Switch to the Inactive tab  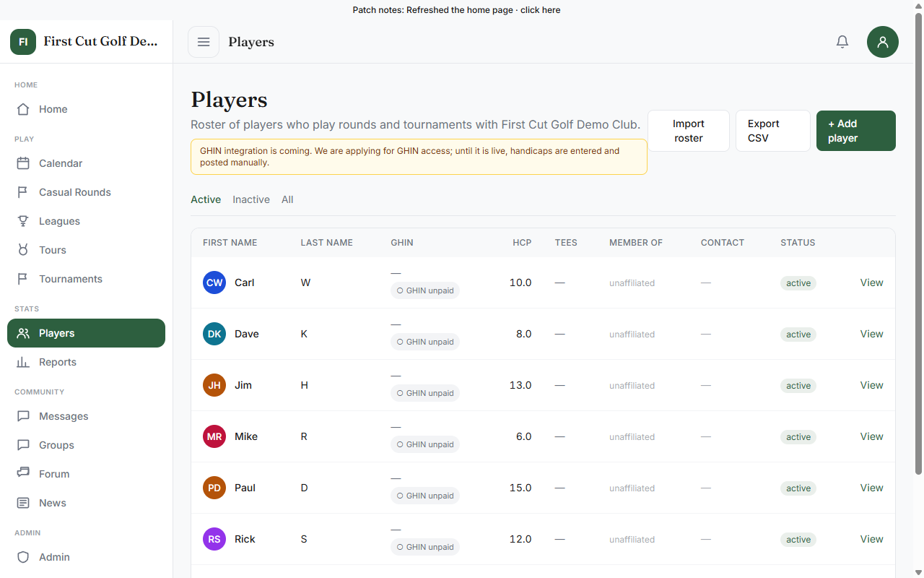pos(251,199)
